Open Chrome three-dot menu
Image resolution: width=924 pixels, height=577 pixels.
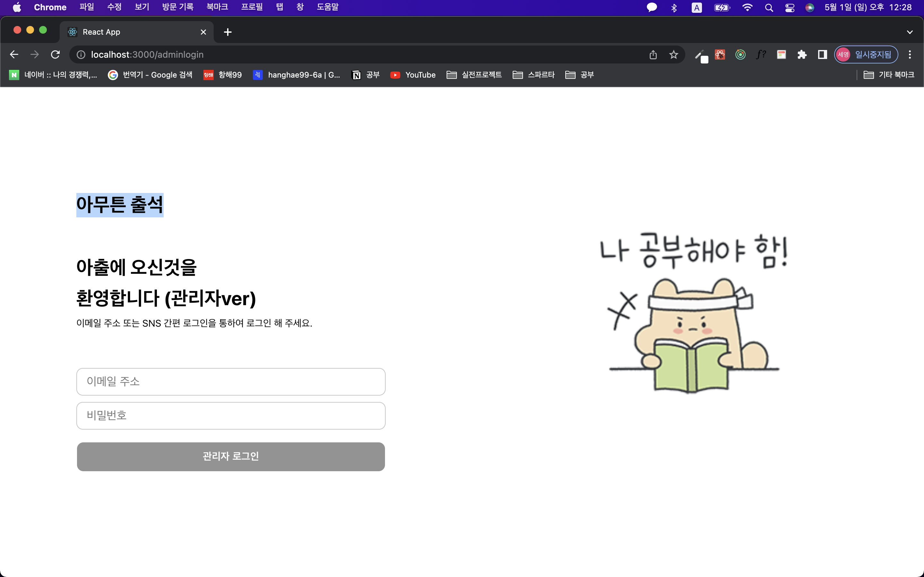(x=910, y=54)
